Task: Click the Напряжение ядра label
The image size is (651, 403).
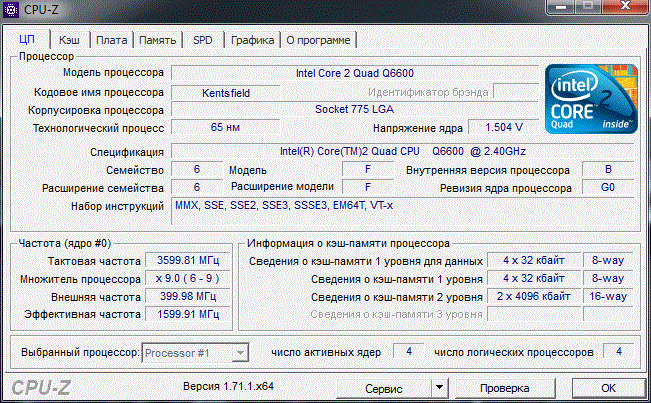Action: pyautogui.click(x=418, y=128)
